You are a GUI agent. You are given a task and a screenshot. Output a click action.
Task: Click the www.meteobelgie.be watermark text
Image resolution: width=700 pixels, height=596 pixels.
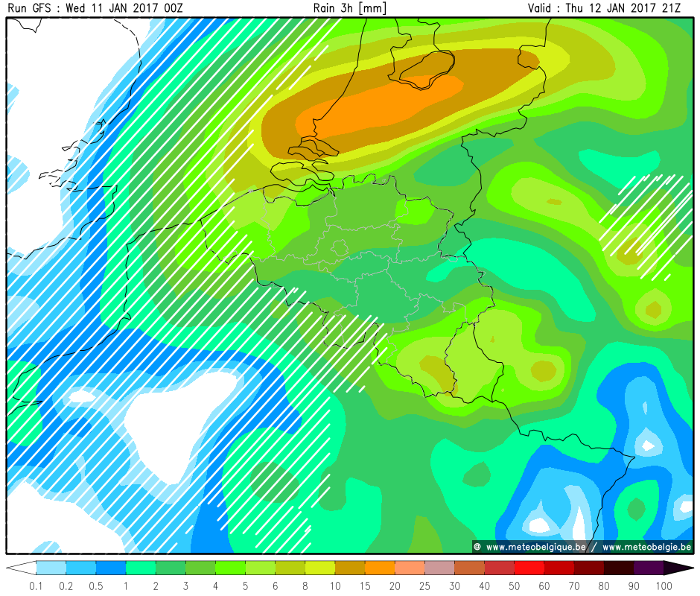tap(646, 547)
